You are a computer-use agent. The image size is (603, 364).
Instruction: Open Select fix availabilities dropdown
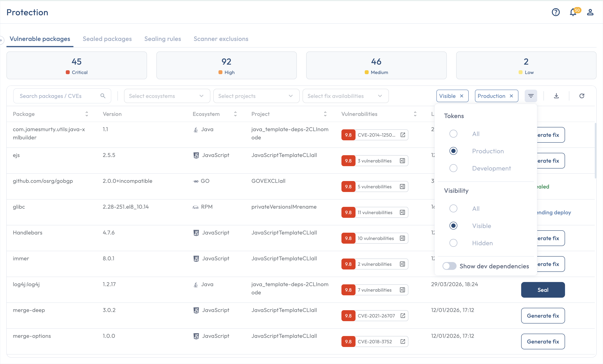click(x=346, y=96)
